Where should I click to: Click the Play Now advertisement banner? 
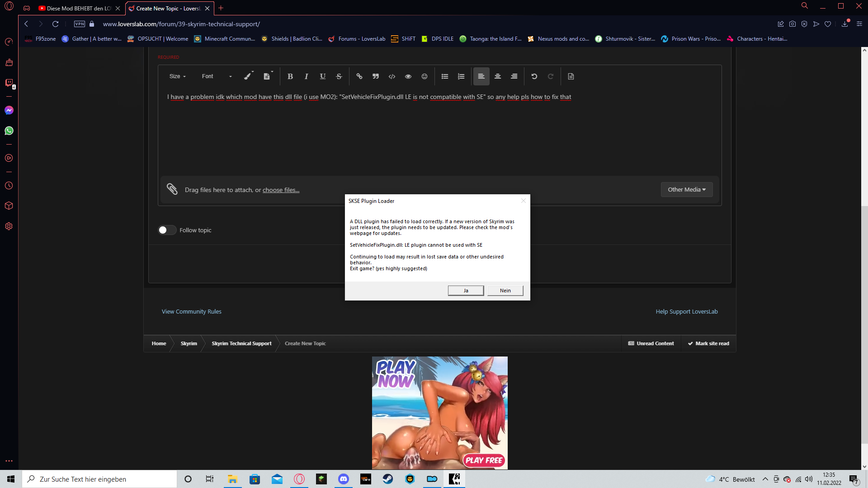tap(439, 413)
